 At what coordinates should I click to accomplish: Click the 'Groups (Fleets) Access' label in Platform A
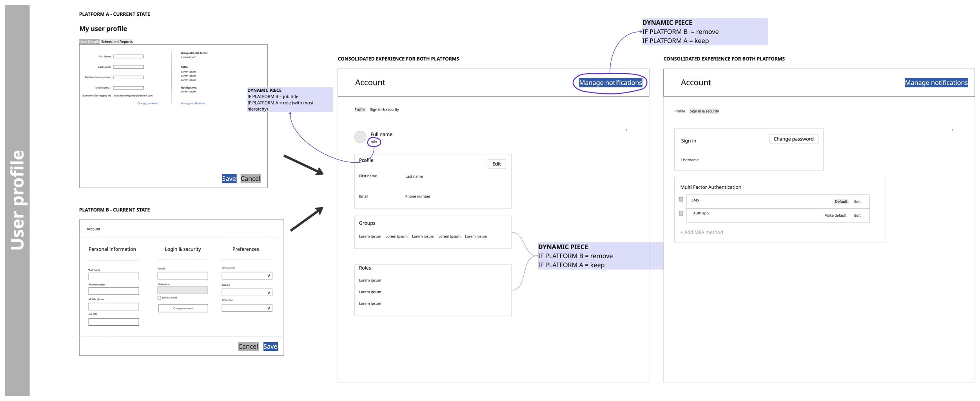coord(194,53)
